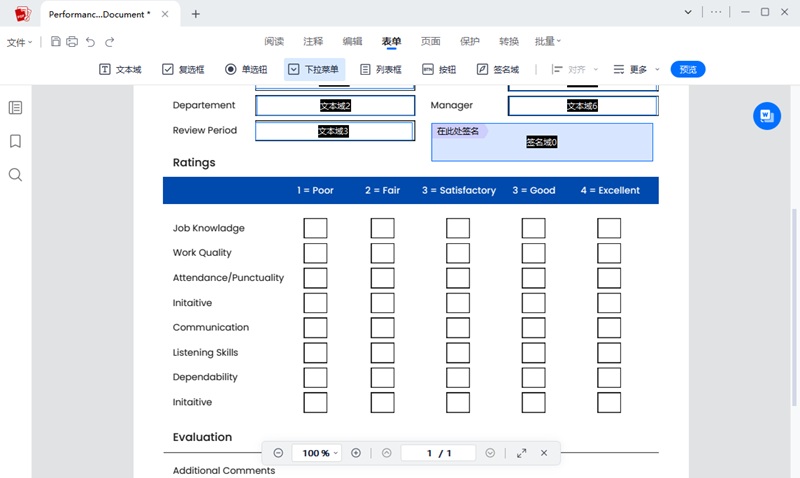The width and height of the screenshot is (800, 478).
Task: Check Attendance/Punctuality box under 3 = Satisfactory
Action: click(458, 278)
